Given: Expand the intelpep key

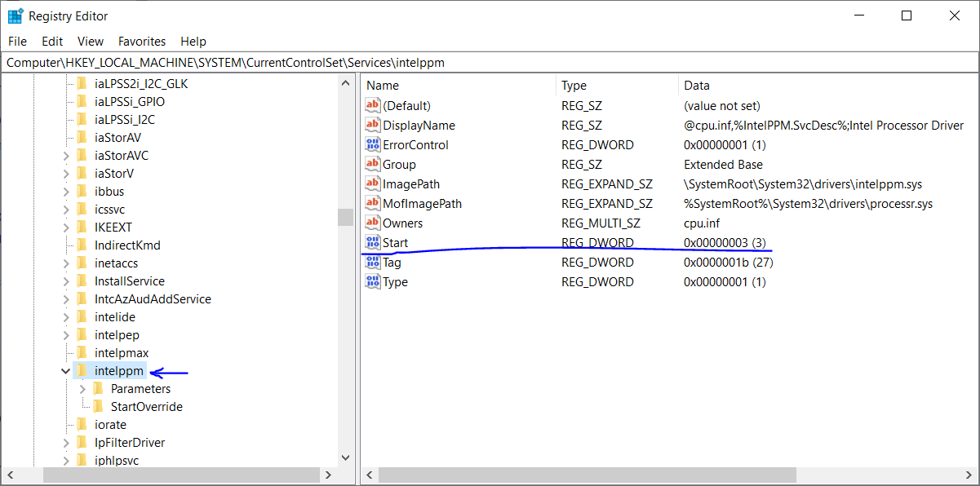Looking at the screenshot, I should tap(66, 334).
